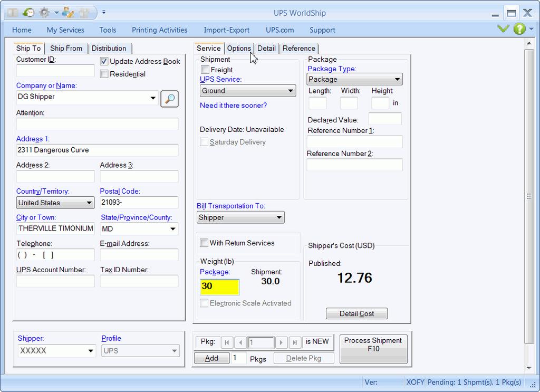The image size is (540, 392).
Task: Click the scrollbar up arrow
Action: click(x=529, y=43)
